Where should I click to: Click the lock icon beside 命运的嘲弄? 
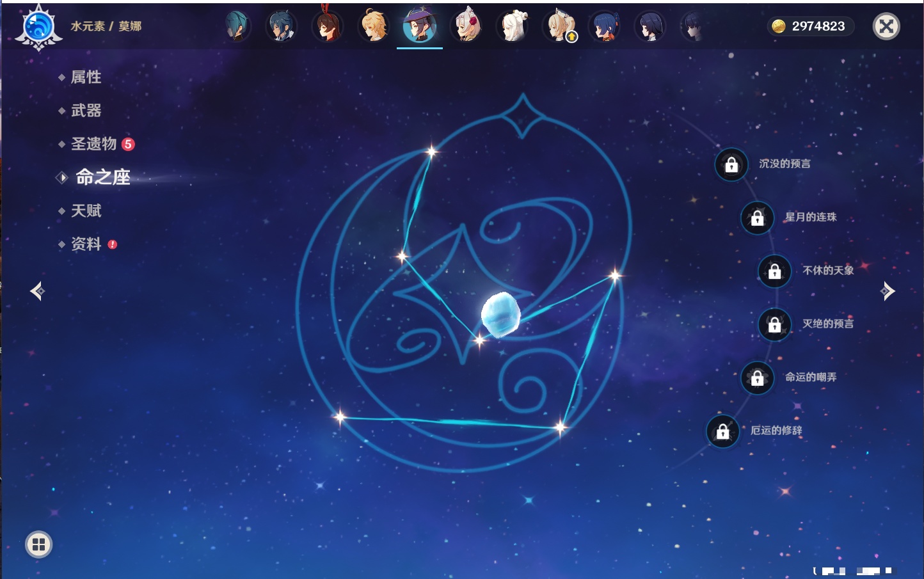coord(757,377)
